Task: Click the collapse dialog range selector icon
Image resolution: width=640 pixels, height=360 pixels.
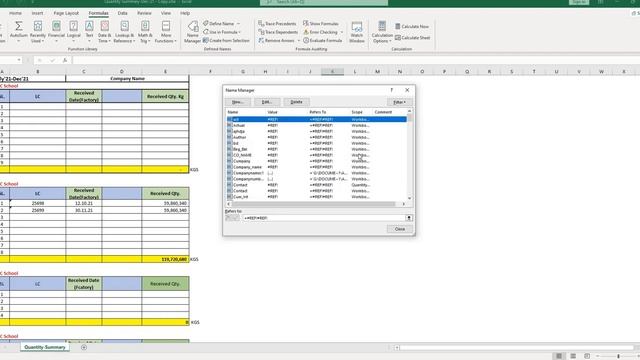Action: (x=409, y=218)
